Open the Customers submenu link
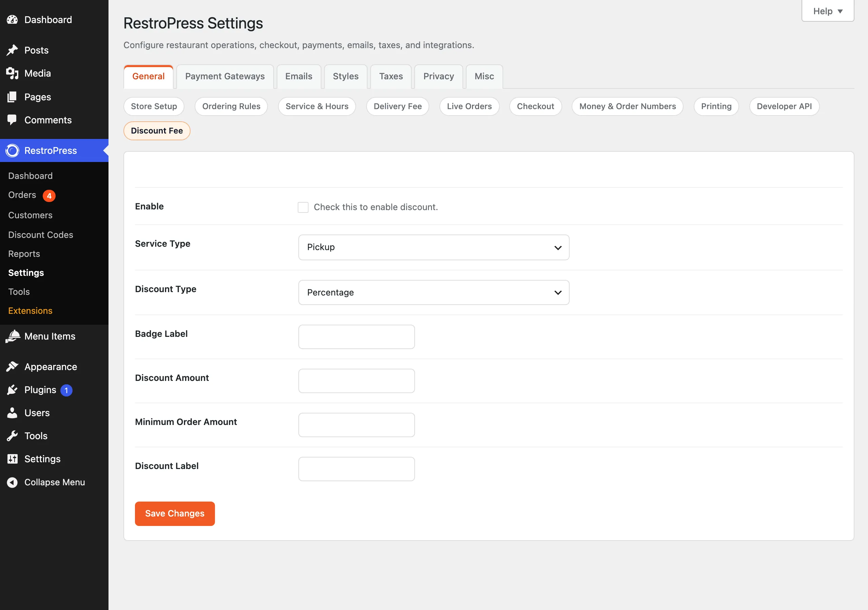The width and height of the screenshot is (868, 610). (30, 215)
